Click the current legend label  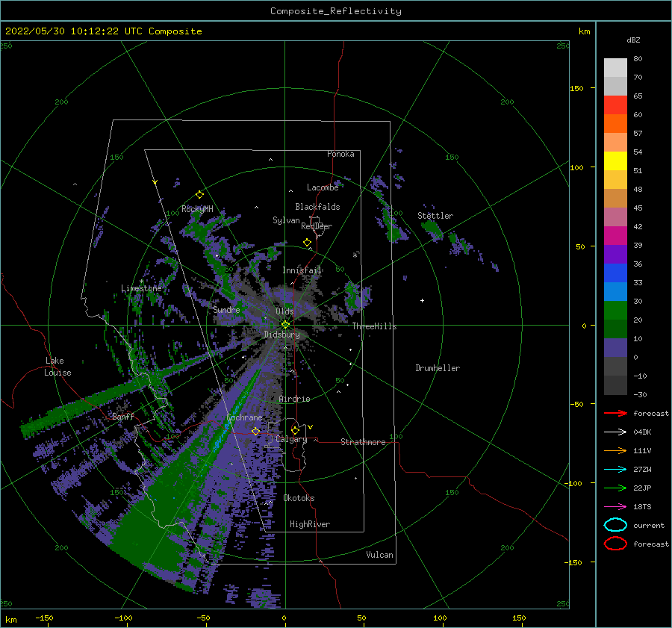coord(649,525)
